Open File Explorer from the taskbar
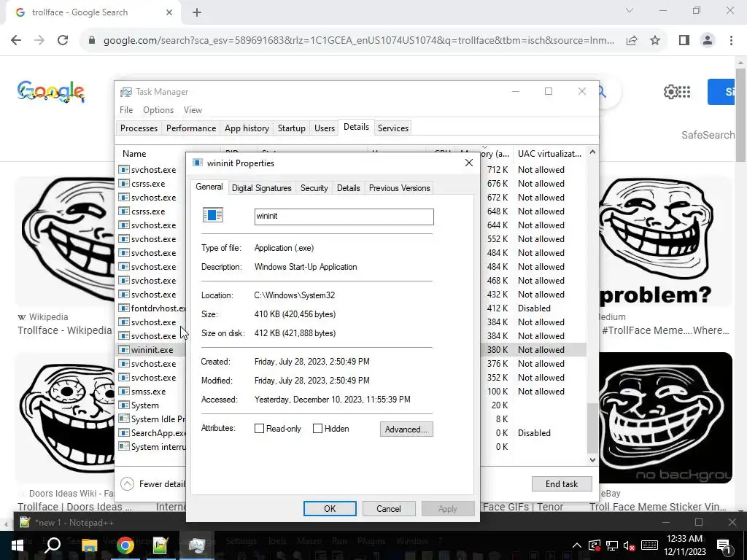Screen dimensions: 747x560 (x=89, y=545)
